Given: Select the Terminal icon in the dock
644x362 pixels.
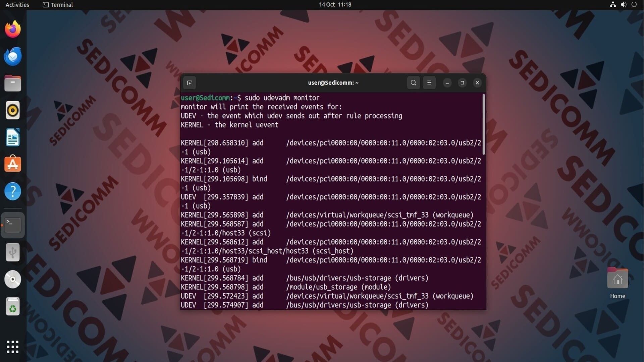Looking at the screenshot, I should [13, 225].
